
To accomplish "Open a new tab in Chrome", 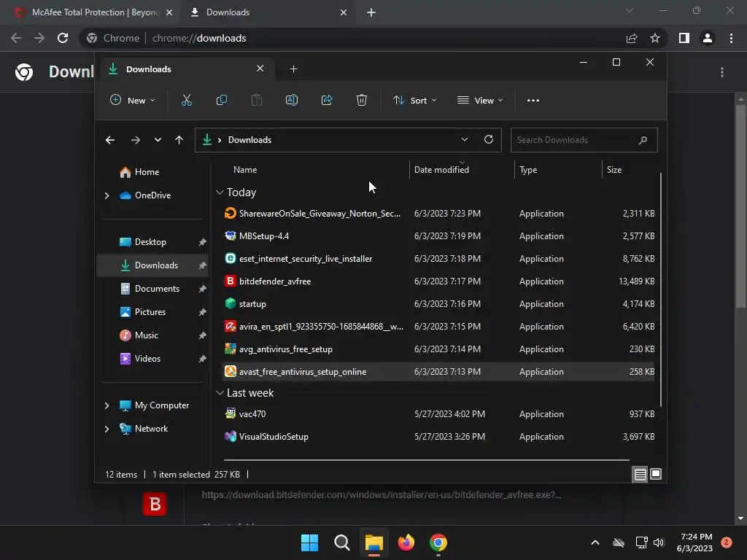I will click(371, 12).
